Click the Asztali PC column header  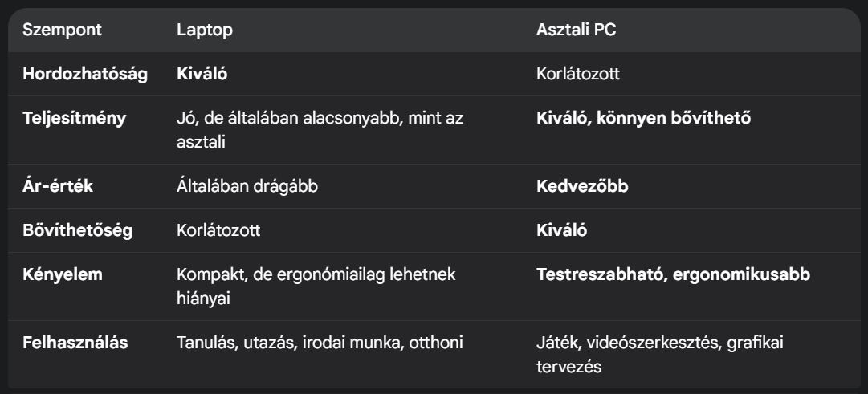coord(576,30)
